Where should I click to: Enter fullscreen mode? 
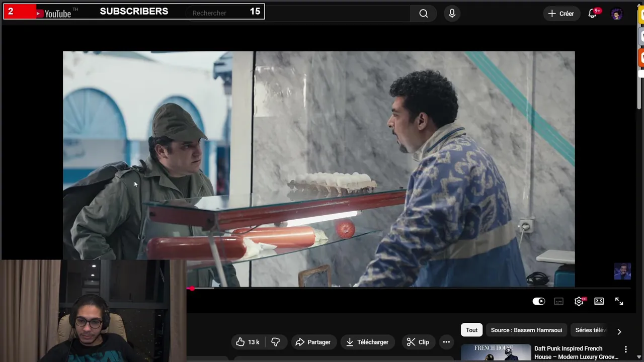click(619, 301)
